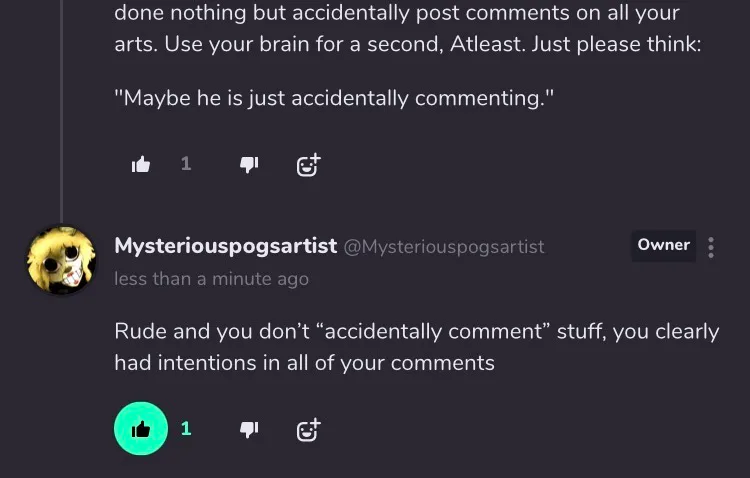The height and width of the screenshot is (478, 750).
Task: Dislike Mysteriouspogsartist's reply
Action: pos(249,429)
